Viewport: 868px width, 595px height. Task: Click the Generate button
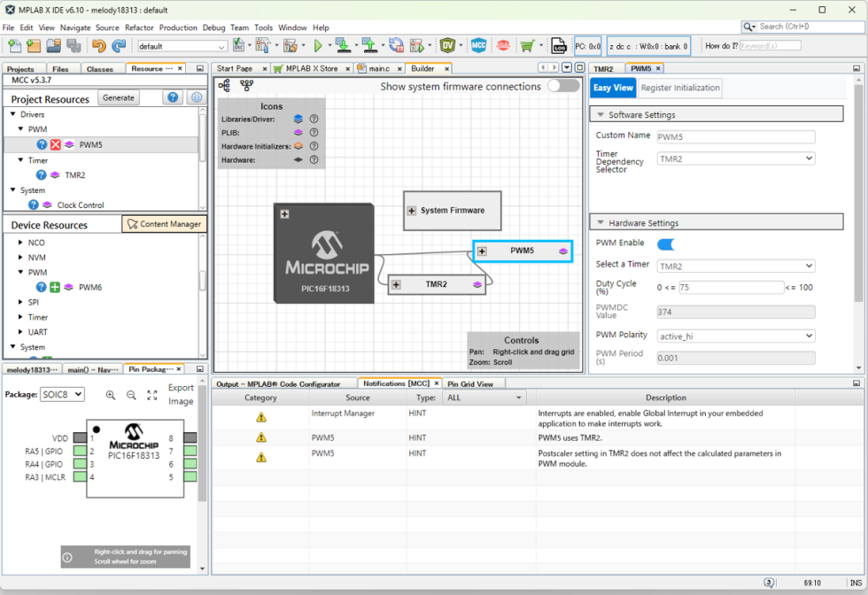coord(119,98)
